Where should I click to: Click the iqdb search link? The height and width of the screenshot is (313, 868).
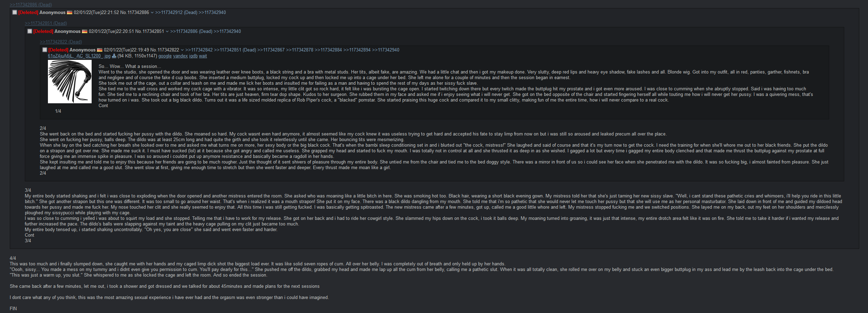(x=193, y=56)
